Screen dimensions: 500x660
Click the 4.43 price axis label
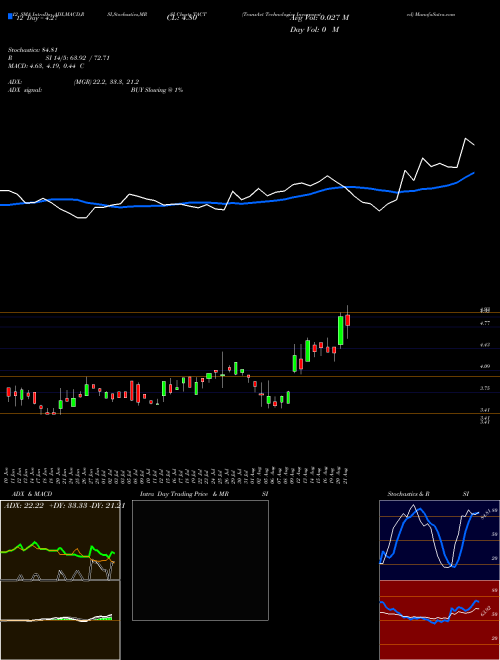tap(485, 345)
